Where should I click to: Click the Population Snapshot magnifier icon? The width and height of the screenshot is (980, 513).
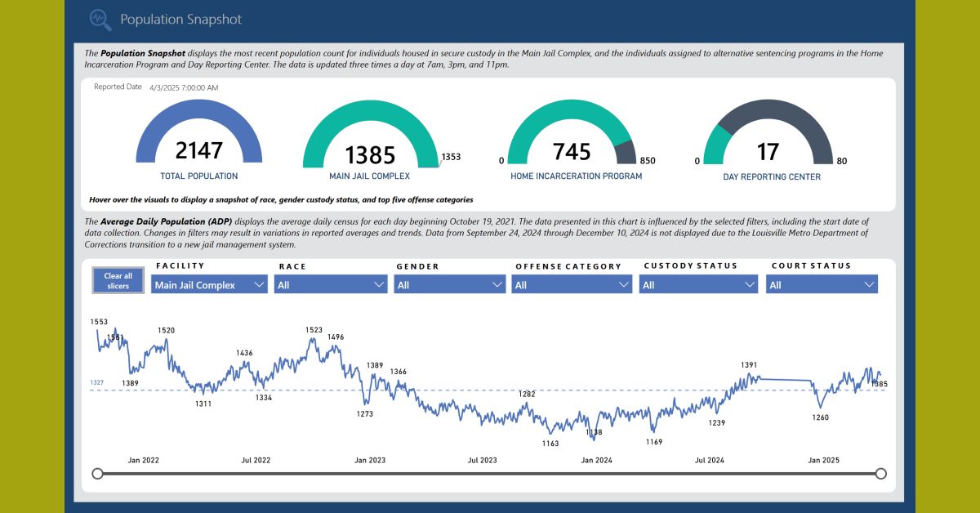tap(100, 18)
